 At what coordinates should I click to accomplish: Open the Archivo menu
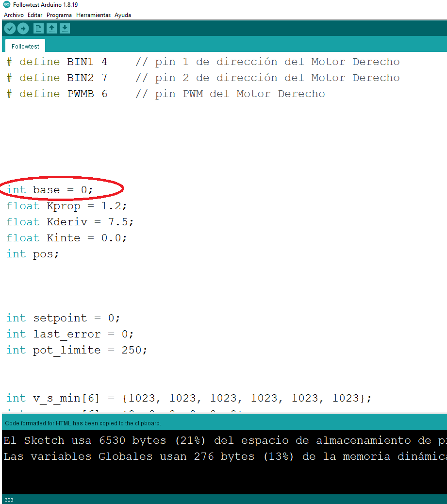14,15
